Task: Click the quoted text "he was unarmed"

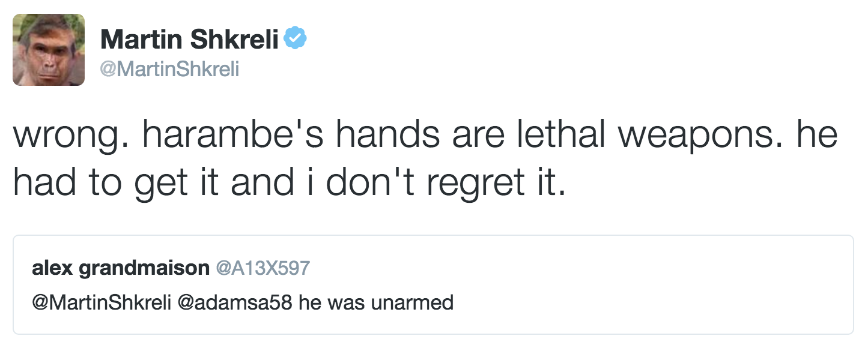Action: [376, 302]
